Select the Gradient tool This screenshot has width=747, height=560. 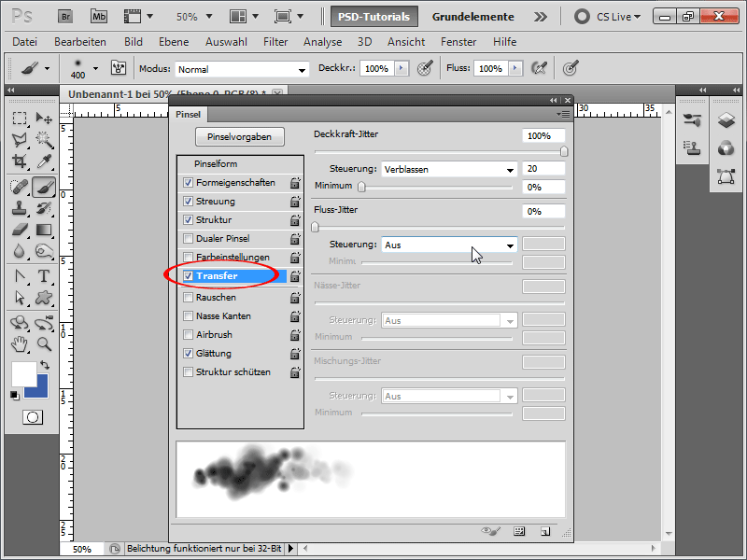(x=44, y=230)
